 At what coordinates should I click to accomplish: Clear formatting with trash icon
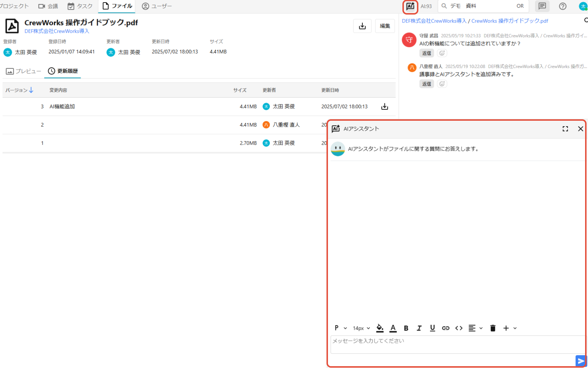coord(492,328)
